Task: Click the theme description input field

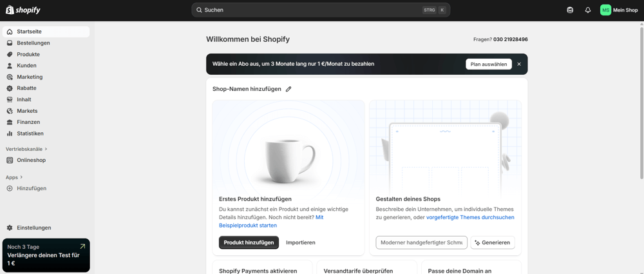Action: click(421, 242)
